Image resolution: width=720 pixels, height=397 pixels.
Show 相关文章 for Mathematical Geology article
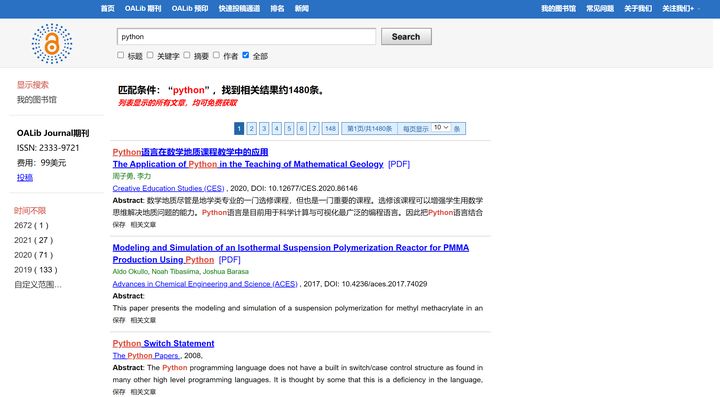point(143,224)
